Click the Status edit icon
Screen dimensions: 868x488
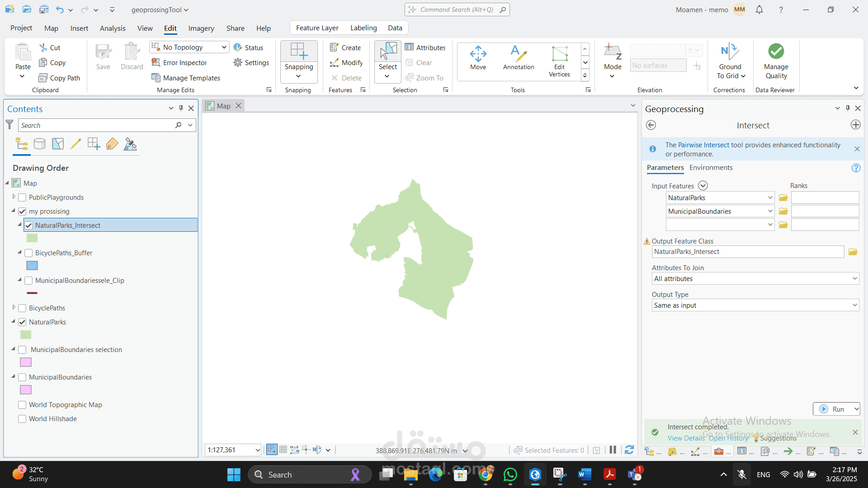point(248,47)
